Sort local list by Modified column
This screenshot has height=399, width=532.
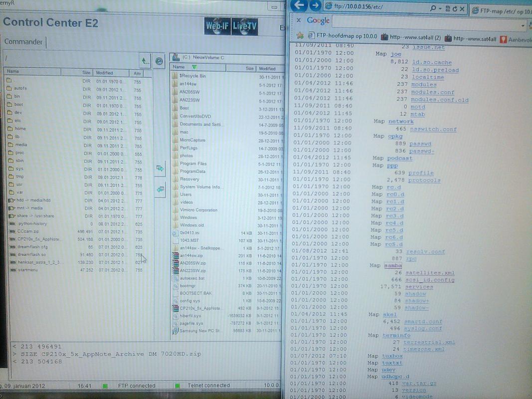[x=270, y=68]
